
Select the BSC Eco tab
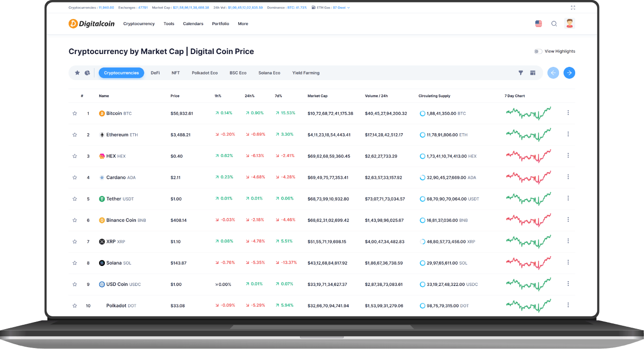pyautogui.click(x=238, y=73)
